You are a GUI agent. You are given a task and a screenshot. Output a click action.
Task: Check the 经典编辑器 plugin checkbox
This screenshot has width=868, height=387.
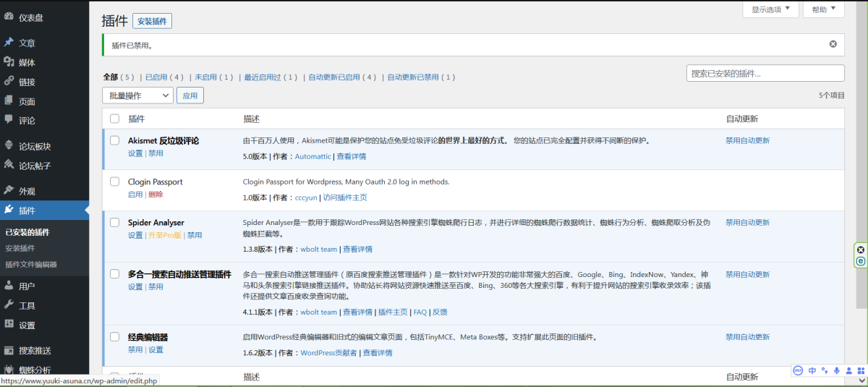(x=114, y=337)
